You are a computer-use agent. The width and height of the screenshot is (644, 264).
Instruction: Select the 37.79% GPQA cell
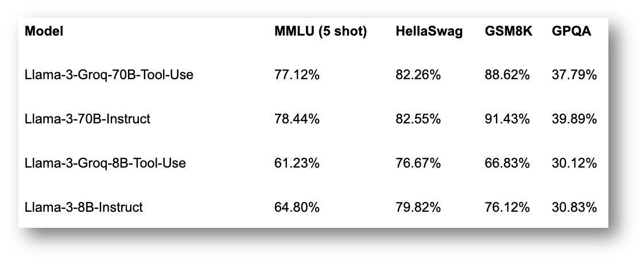tap(574, 75)
